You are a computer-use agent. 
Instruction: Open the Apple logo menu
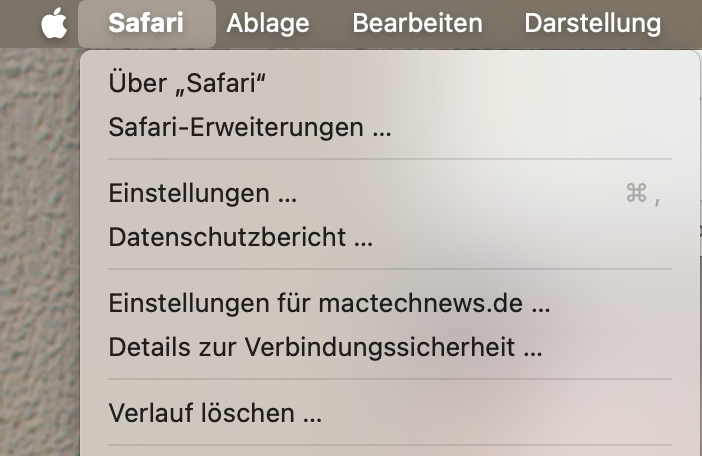pos(54,23)
